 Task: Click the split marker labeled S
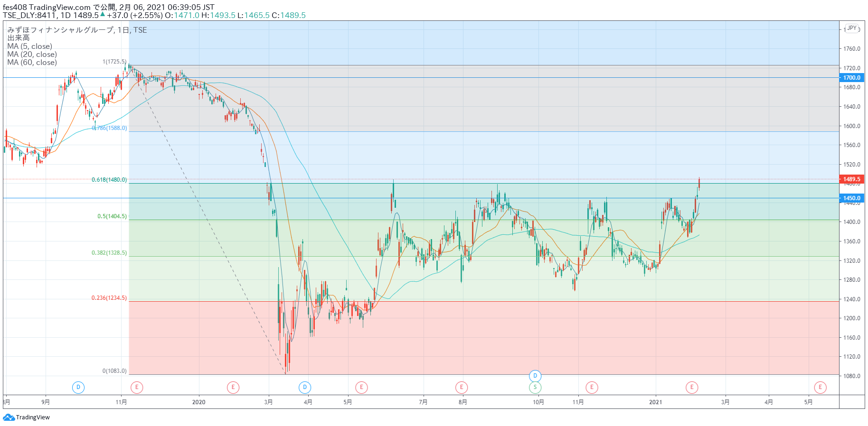point(535,387)
